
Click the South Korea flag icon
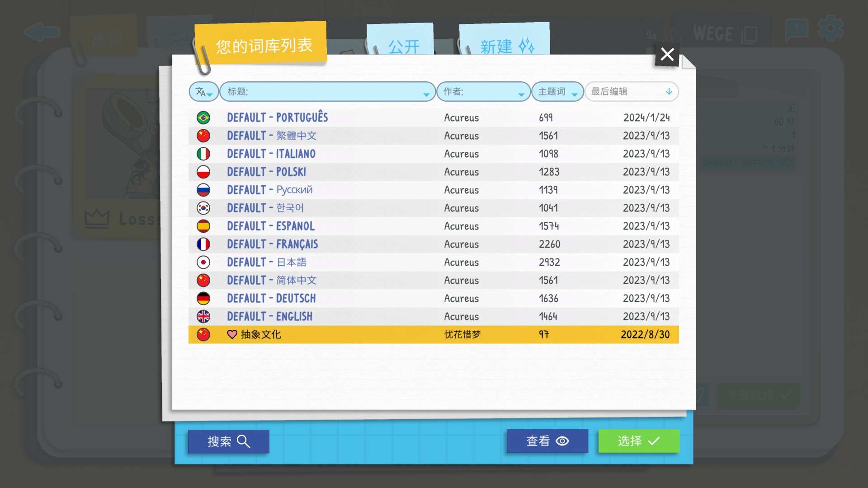coord(203,208)
